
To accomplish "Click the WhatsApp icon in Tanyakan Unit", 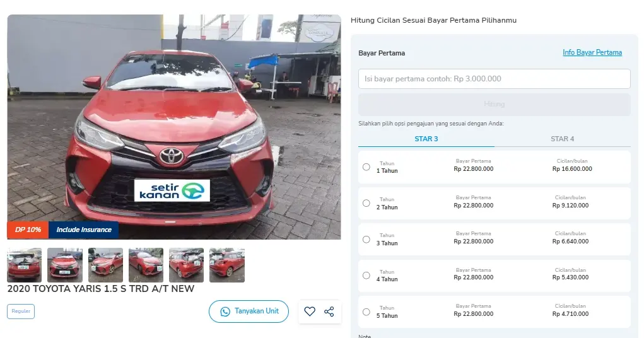I will pos(225,312).
